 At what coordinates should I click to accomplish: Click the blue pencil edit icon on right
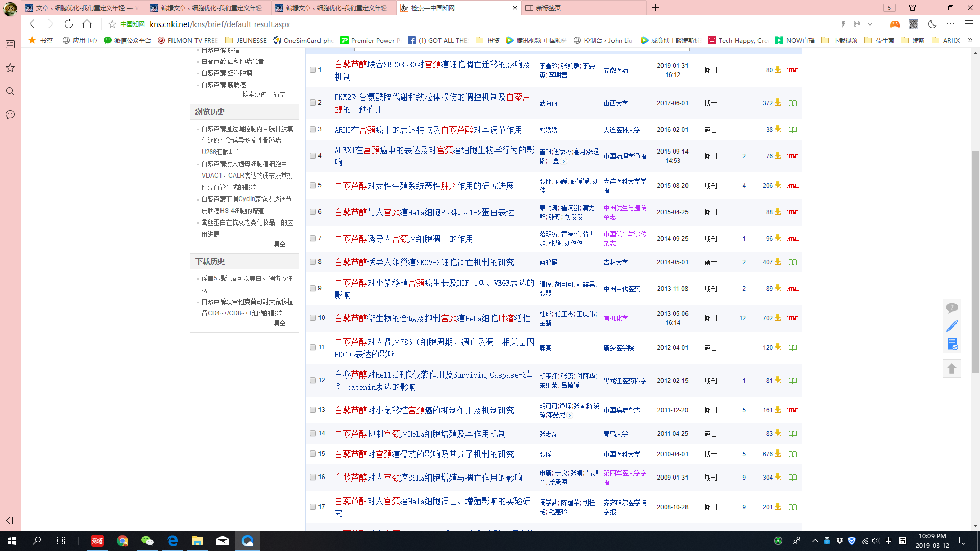point(951,325)
